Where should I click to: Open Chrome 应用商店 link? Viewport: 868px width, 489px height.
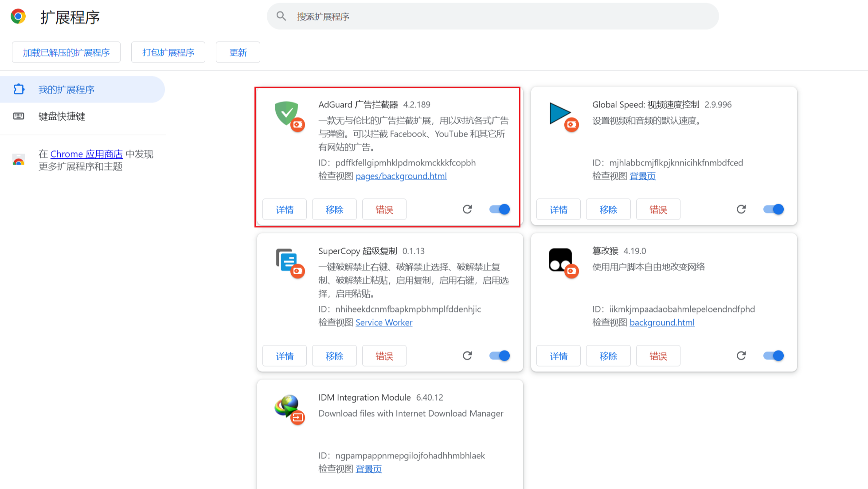86,154
